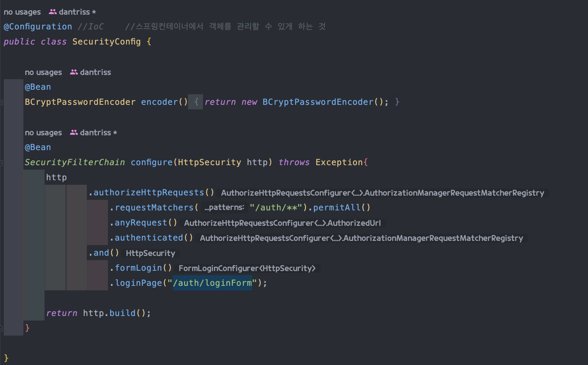The image size is (588, 365).
Task: Click the "/auth/**" string literal
Action: pos(276,208)
